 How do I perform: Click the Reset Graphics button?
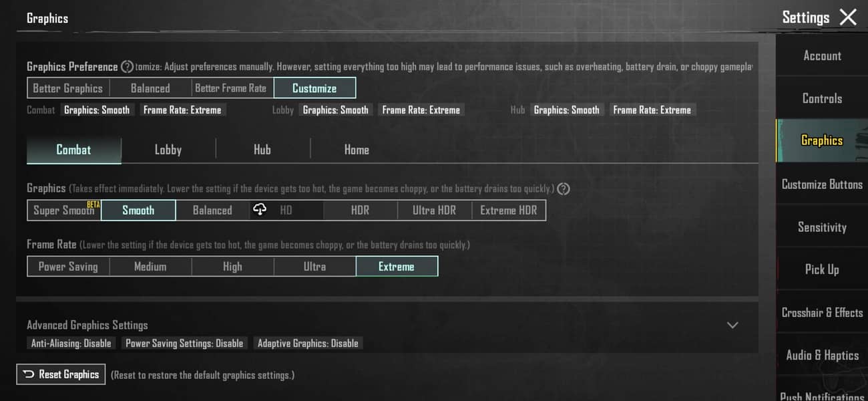point(61,374)
